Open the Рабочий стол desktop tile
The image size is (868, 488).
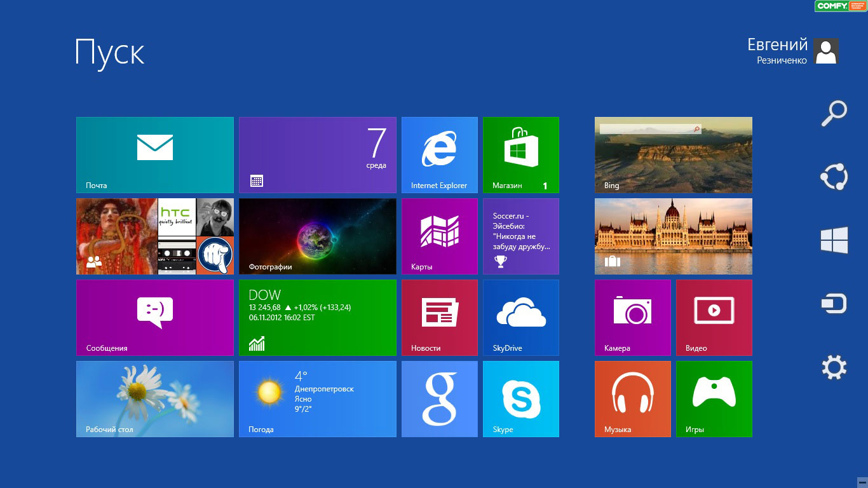pos(155,399)
